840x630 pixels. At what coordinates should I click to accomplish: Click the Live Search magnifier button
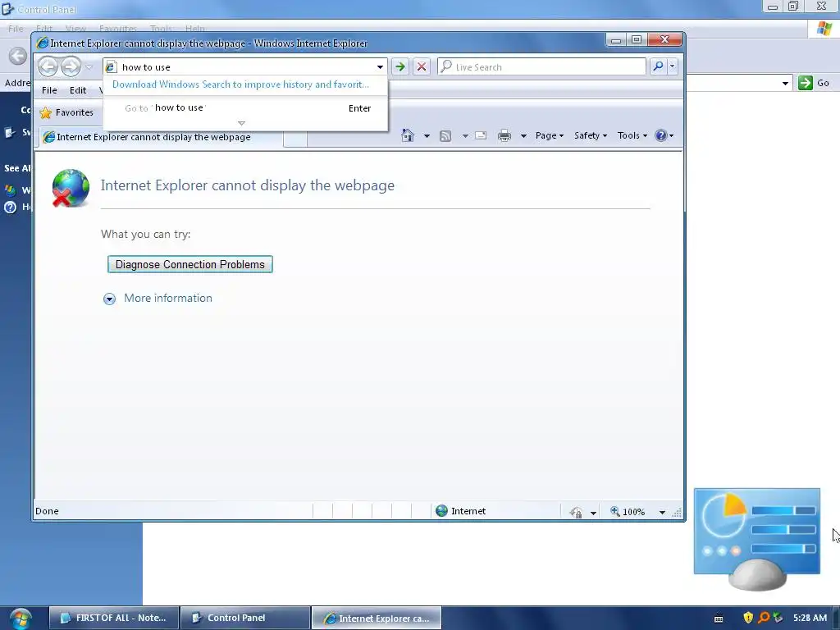pos(658,66)
